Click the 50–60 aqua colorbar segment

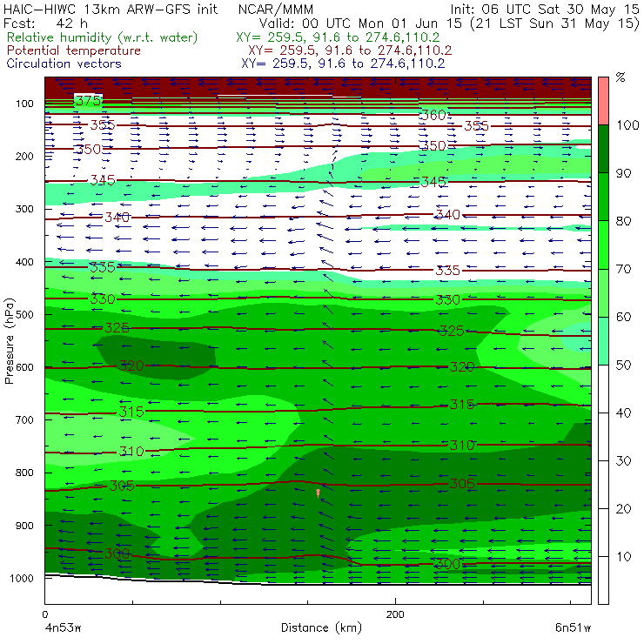603,341
